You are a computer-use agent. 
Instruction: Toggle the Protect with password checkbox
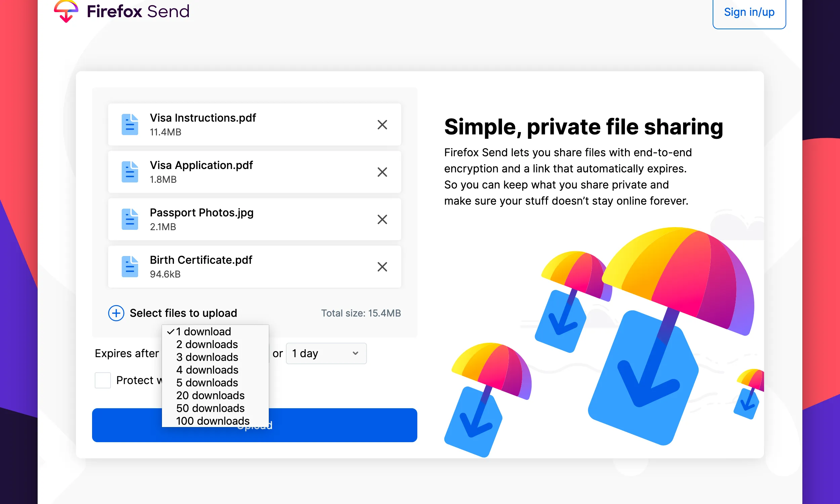pos(102,380)
